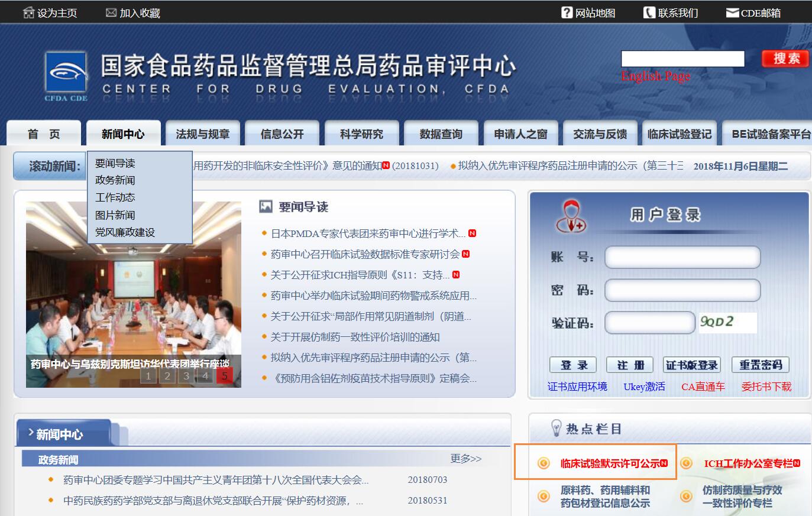Open news 关于公开征求ICH指导原则《S11
This screenshot has height=516, width=812.
point(360,275)
